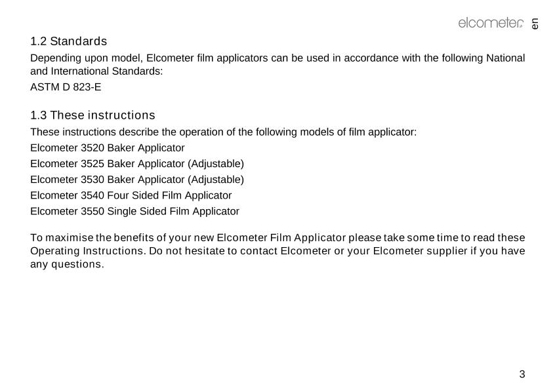This screenshot has height=392, width=555.
Task: Select the 'Elcometer 3520 Baker Applicator' line
Action: [x=108, y=147]
